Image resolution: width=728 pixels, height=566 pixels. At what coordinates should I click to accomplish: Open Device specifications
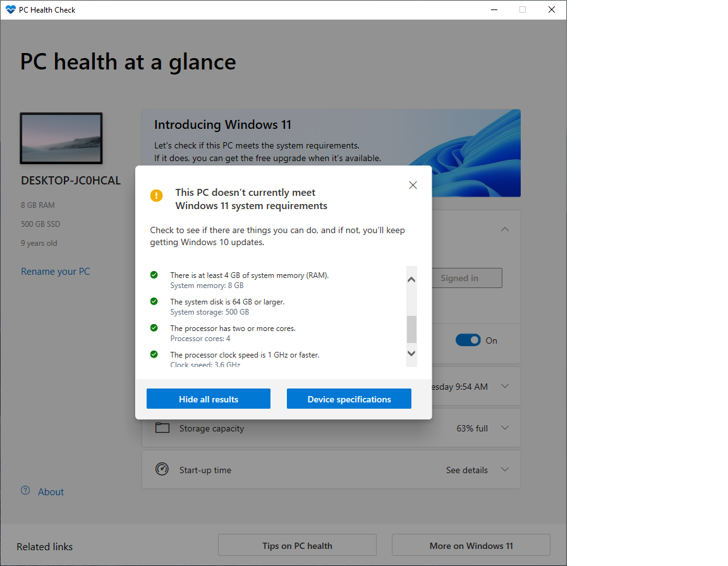pyautogui.click(x=349, y=399)
